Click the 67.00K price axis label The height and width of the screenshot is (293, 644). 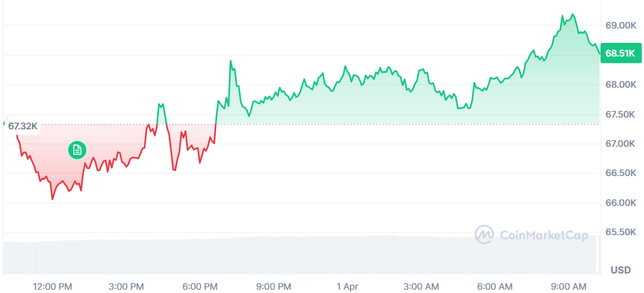621,144
